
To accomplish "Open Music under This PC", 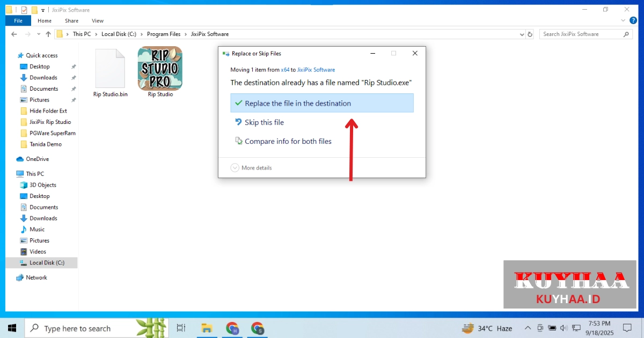I will [x=37, y=230].
